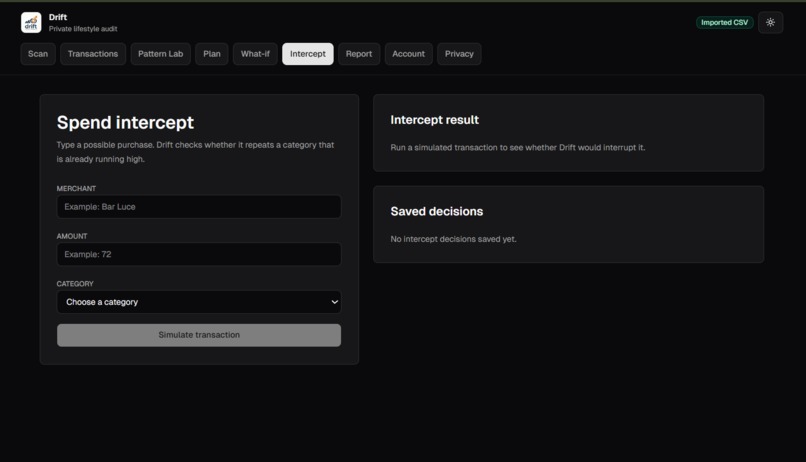Open the Privacy tab

point(459,54)
